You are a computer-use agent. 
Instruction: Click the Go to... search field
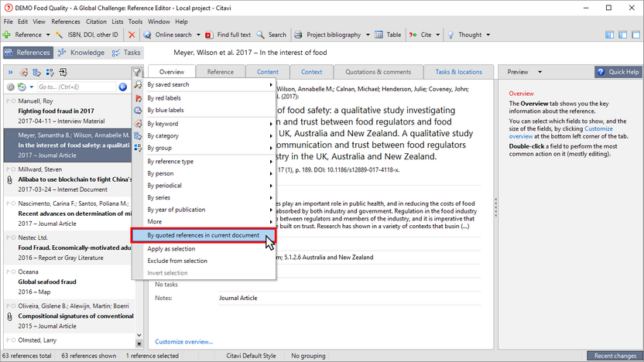point(77,87)
